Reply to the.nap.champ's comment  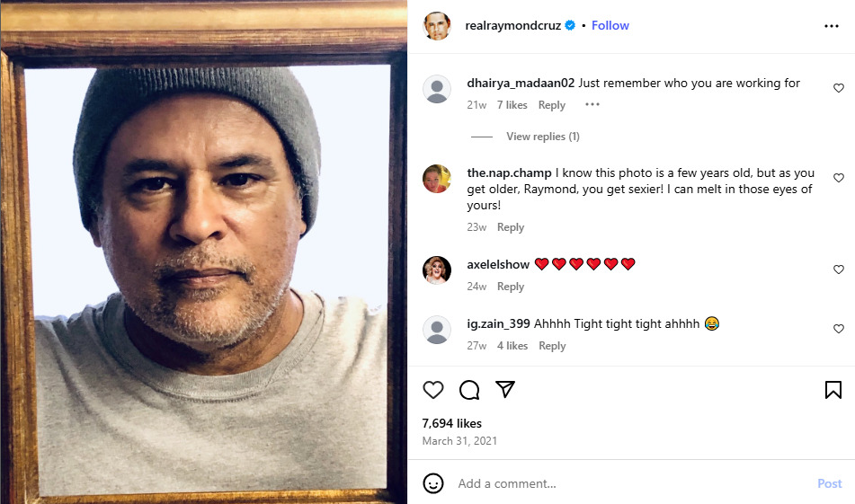[x=511, y=227]
